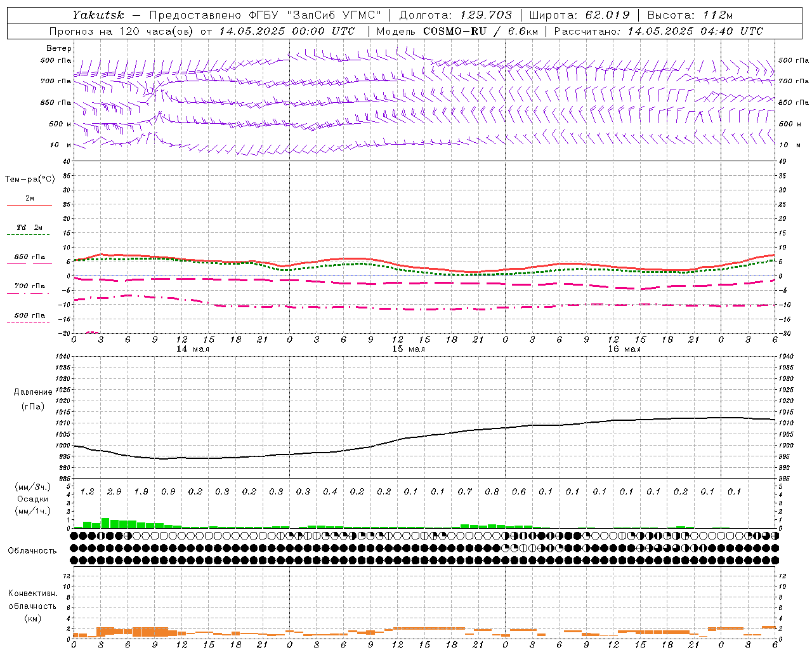Click the Широта: 62.019 value
The width and height of the screenshot is (812, 650).
579,15
